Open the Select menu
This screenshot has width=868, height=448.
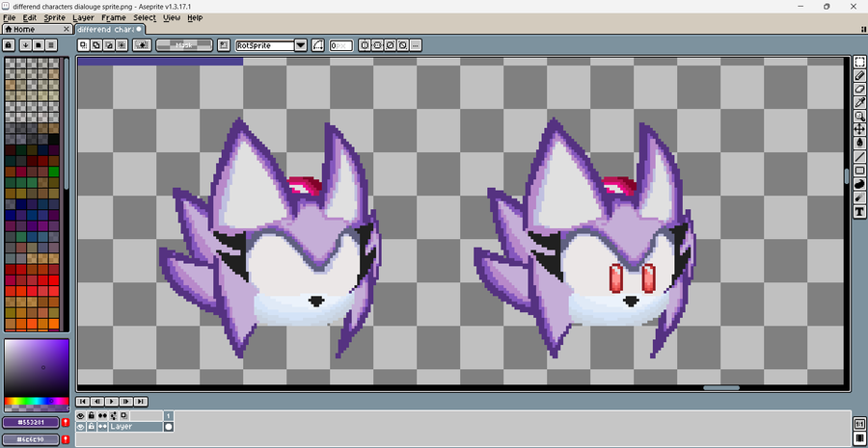(145, 17)
